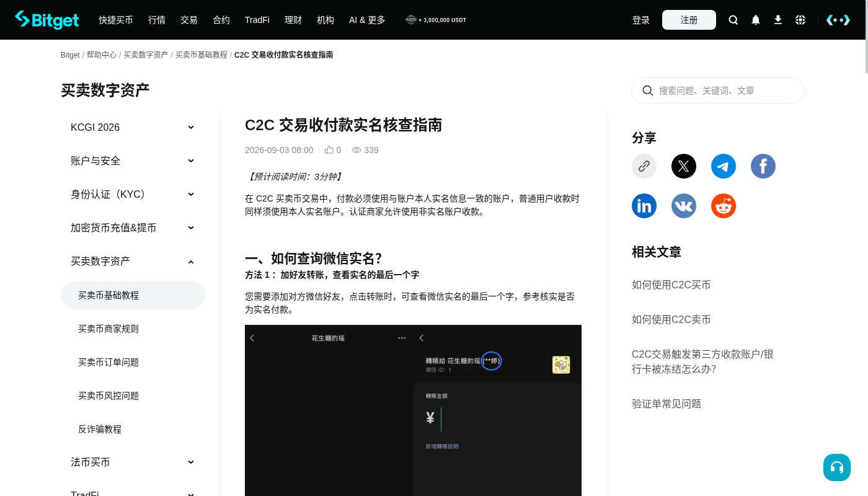Click the 注册 button

coord(689,20)
